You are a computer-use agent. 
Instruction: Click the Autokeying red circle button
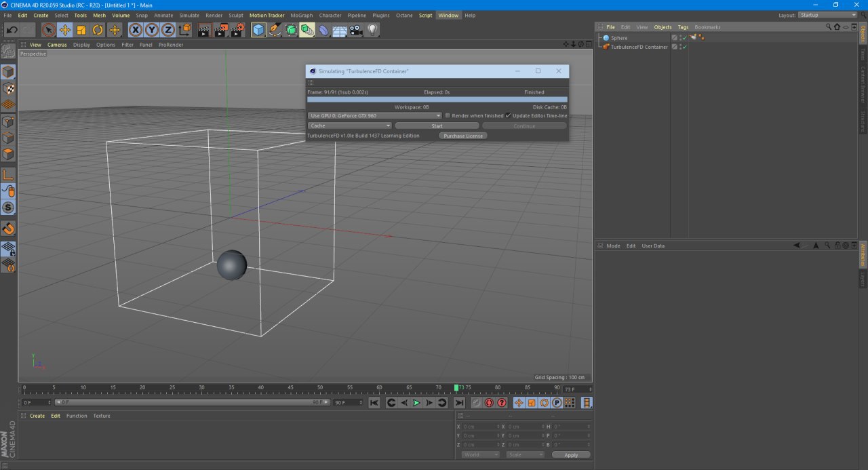(x=489, y=403)
